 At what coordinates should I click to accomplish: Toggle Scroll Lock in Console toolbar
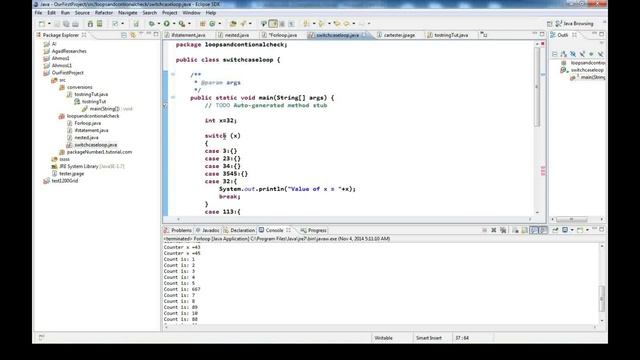(524, 230)
